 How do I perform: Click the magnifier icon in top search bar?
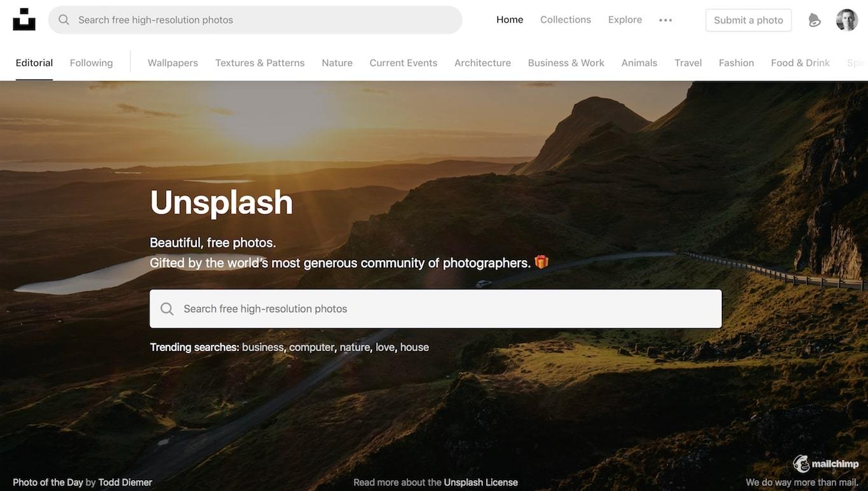tap(64, 20)
